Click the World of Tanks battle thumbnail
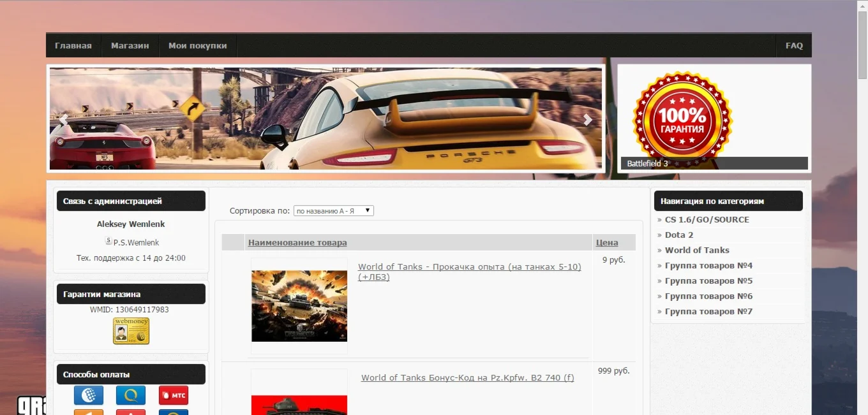 click(x=299, y=306)
